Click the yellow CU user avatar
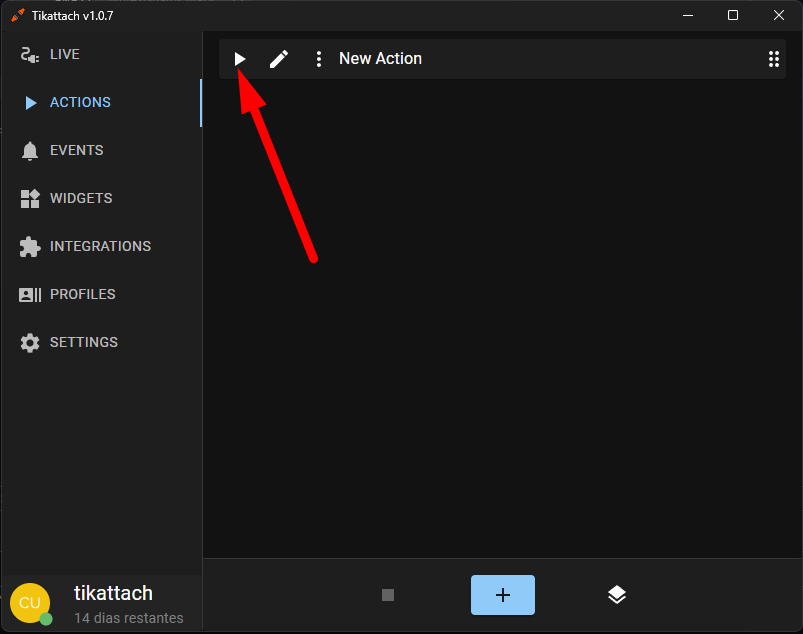This screenshot has width=803, height=634. (30, 603)
